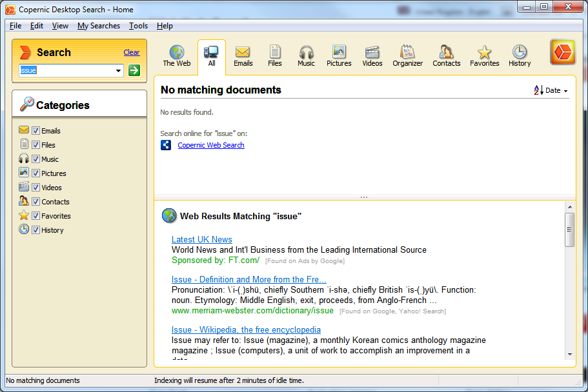The image size is (588, 392).
Task: Open the Videos tab
Action: [372, 56]
